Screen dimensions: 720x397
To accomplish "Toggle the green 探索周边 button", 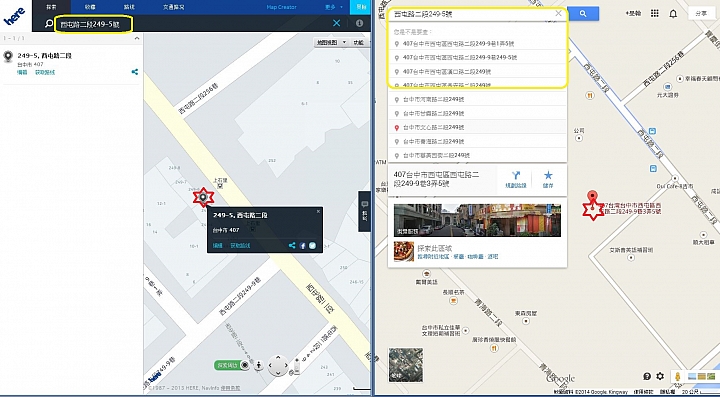I will coord(232,365).
